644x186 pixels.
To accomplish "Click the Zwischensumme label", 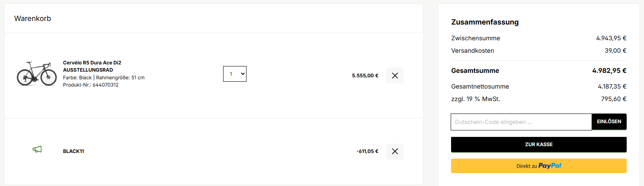I will [x=475, y=38].
